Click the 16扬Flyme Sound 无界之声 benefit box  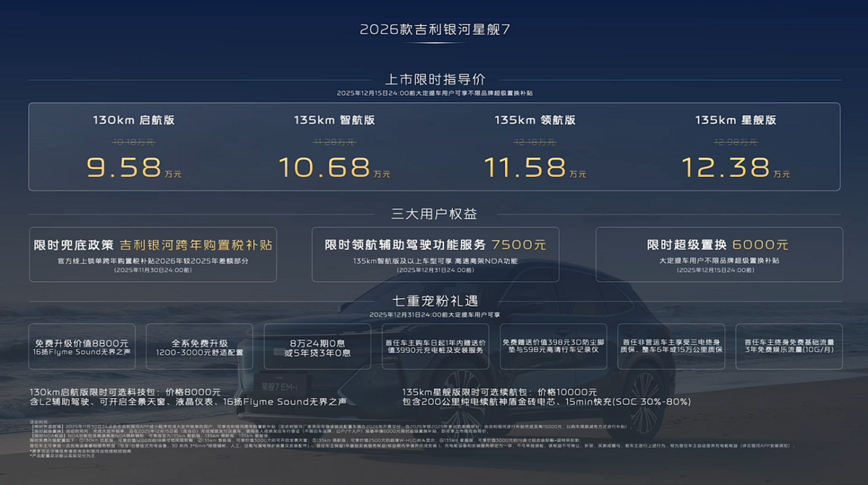(x=81, y=347)
